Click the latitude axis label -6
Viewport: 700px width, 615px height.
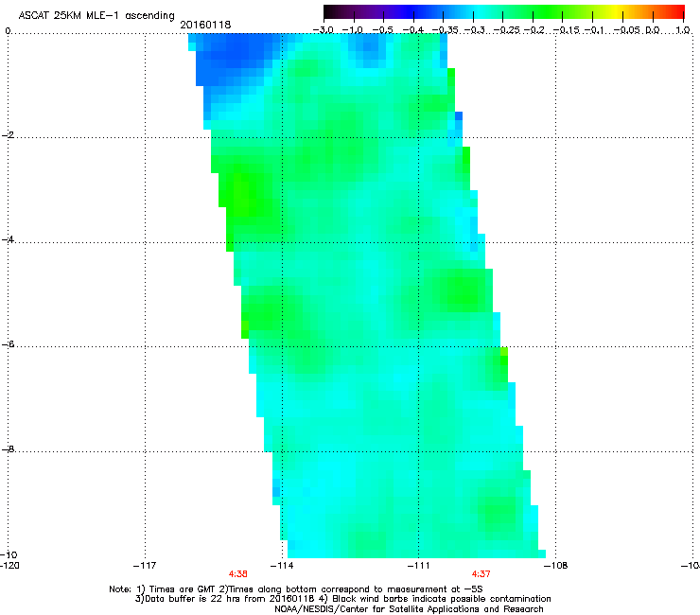(x=8, y=344)
